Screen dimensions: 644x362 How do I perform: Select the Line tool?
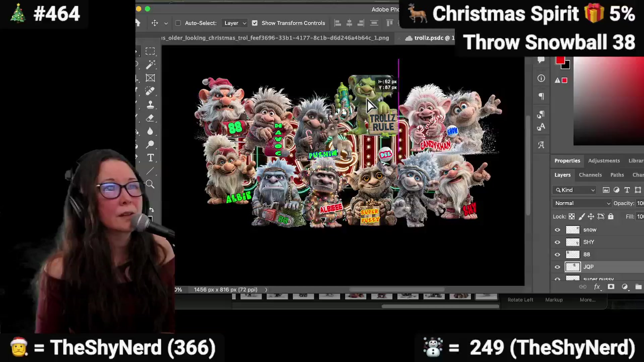pos(150,171)
